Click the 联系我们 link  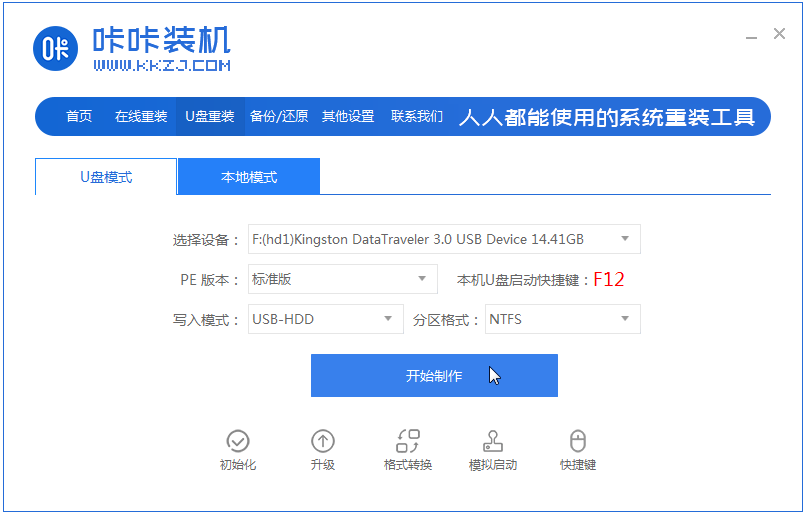coord(417,116)
